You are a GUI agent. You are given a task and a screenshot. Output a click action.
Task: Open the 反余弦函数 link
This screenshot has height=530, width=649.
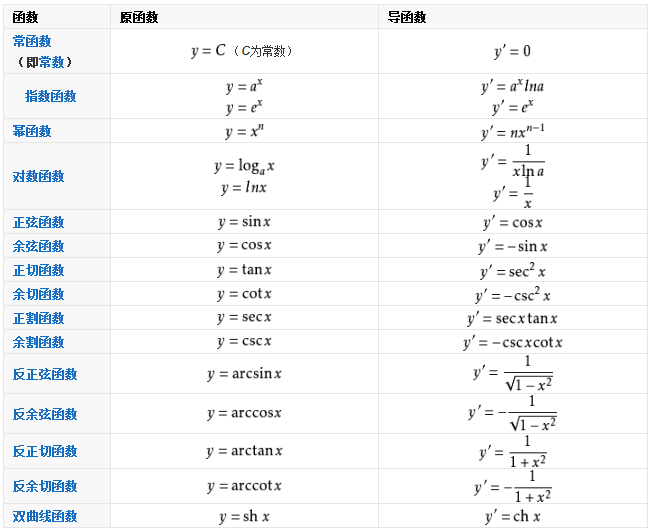coord(45,414)
